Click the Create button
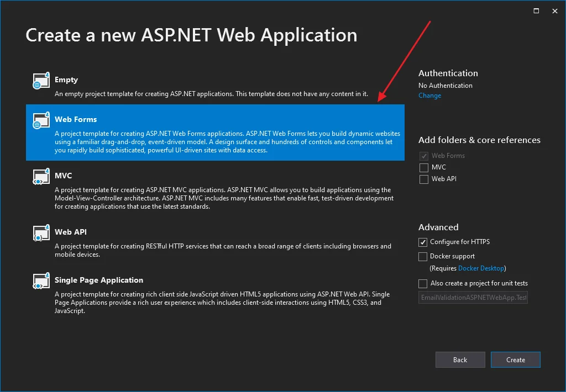566x392 pixels. [x=515, y=359]
